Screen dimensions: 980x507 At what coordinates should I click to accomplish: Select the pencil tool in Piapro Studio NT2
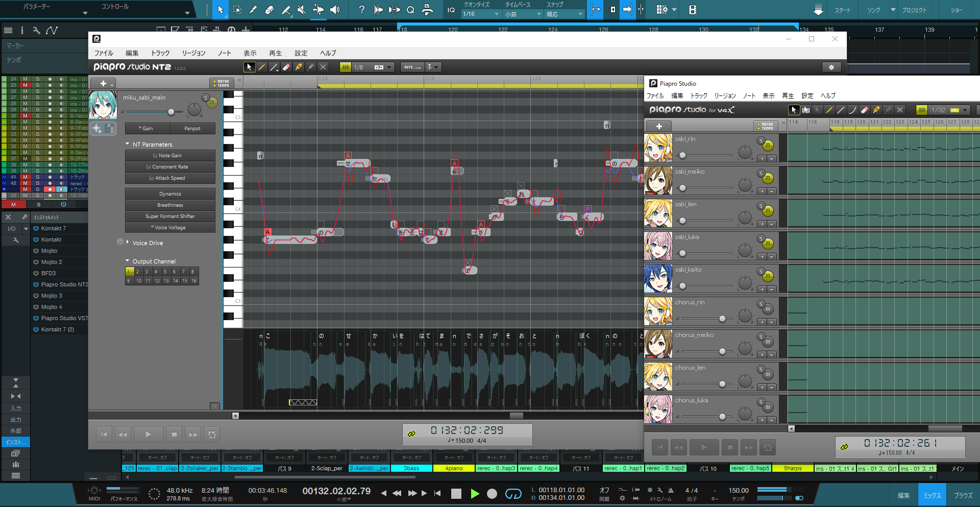pos(262,67)
